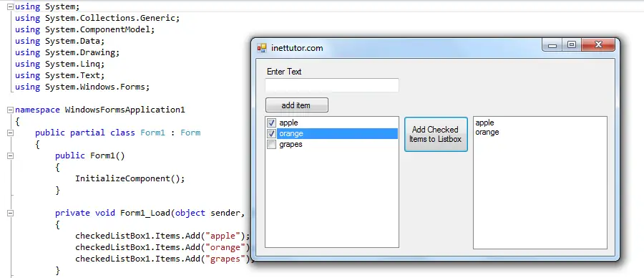Select orange in the right listbox
Viewport: 644px width, 278px height.
tap(487, 132)
